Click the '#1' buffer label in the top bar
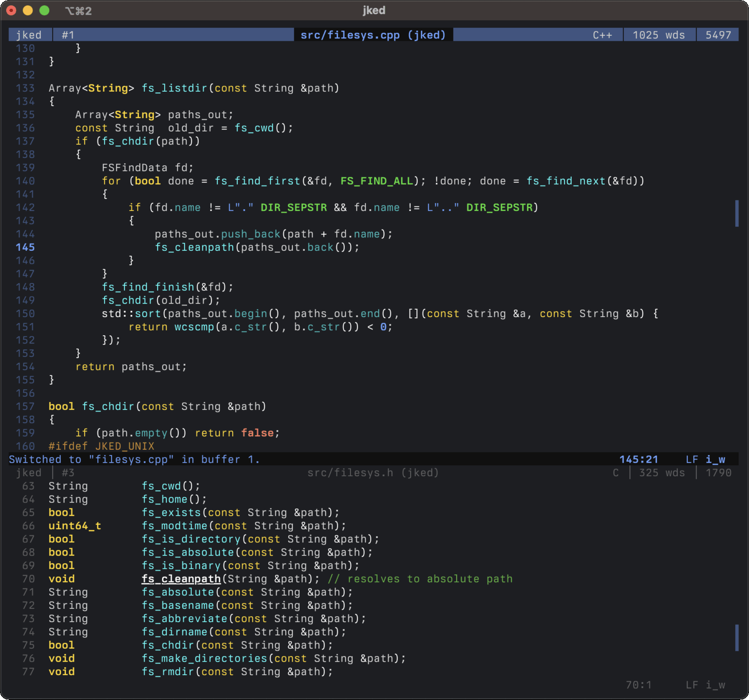 click(x=68, y=35)
